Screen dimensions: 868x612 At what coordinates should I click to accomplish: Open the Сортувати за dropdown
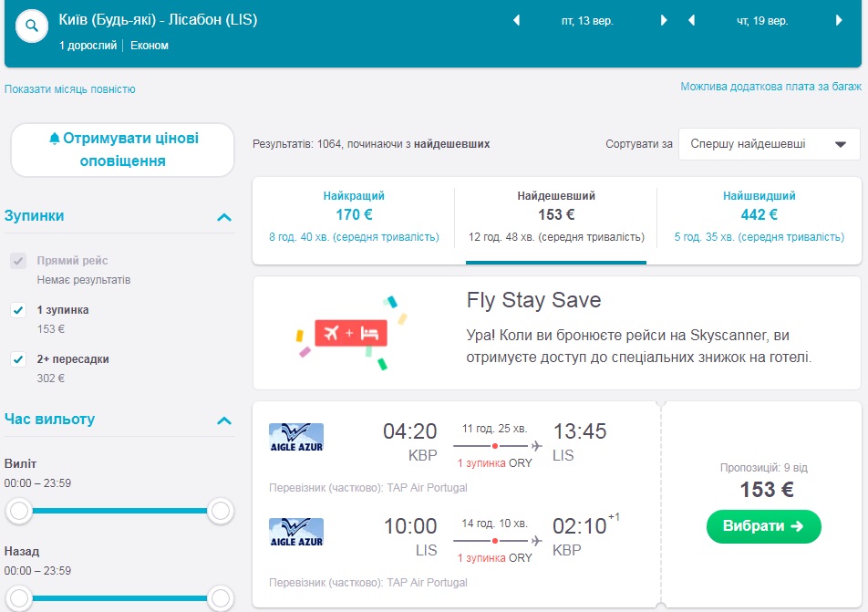[769, 144]
